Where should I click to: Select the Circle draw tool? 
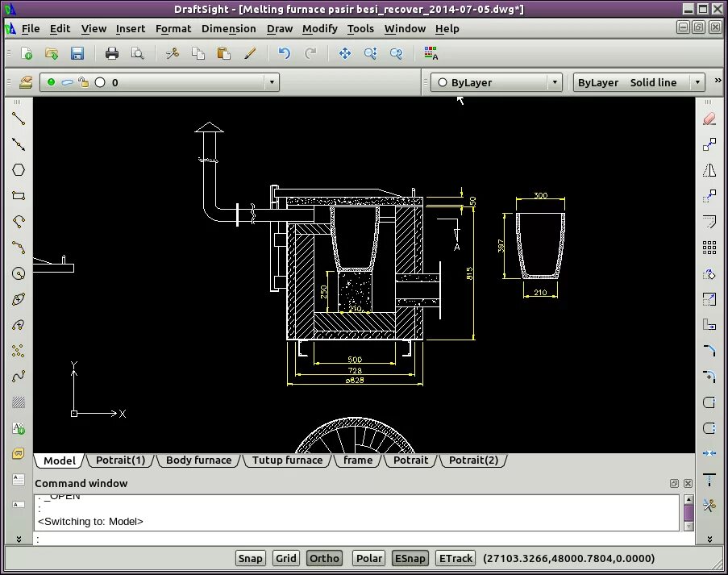(x=19, y=273)
